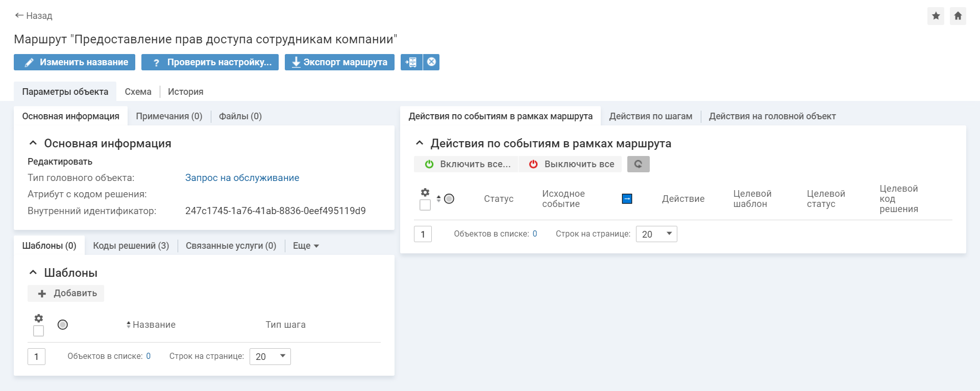Open rows-per-page dropdown in the actions list
The image size is (980, 391).
pyautogui.click(x=656, y=234)
